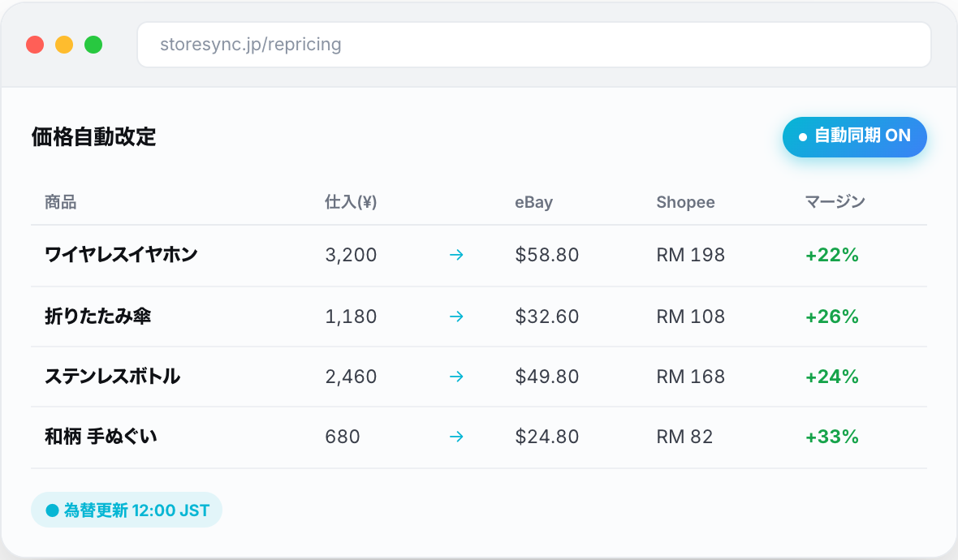Click the +26% margin value
Screen dimensions: 958x560
click(x=832, y=317)
